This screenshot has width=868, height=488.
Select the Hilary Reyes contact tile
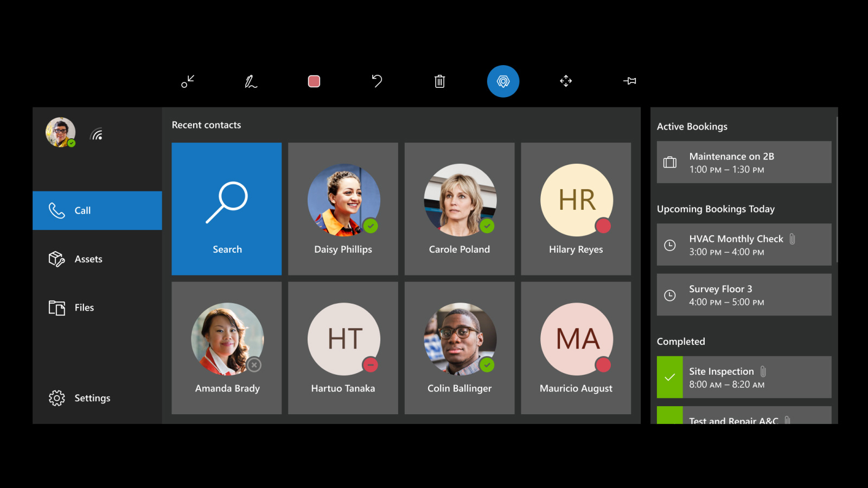pos(576,209)
